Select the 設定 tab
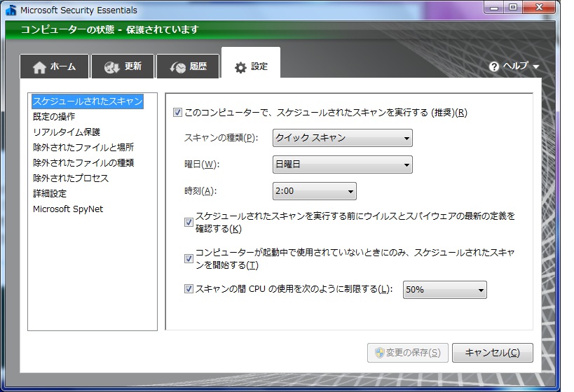Image resolution: width=574 pixels, height=392 pixels. pyautogui.click(x=251, y=63)
